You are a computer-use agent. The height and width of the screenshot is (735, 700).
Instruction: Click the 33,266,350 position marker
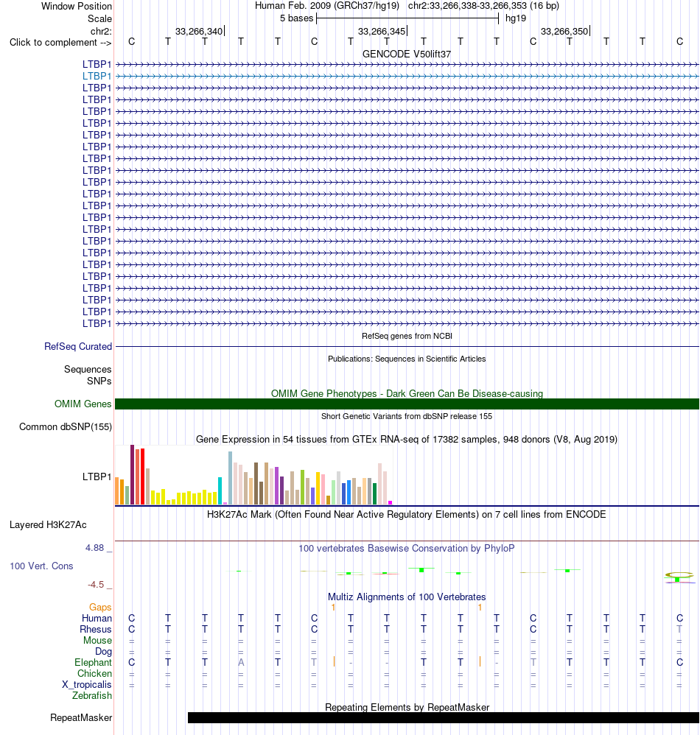click(565, 32)
